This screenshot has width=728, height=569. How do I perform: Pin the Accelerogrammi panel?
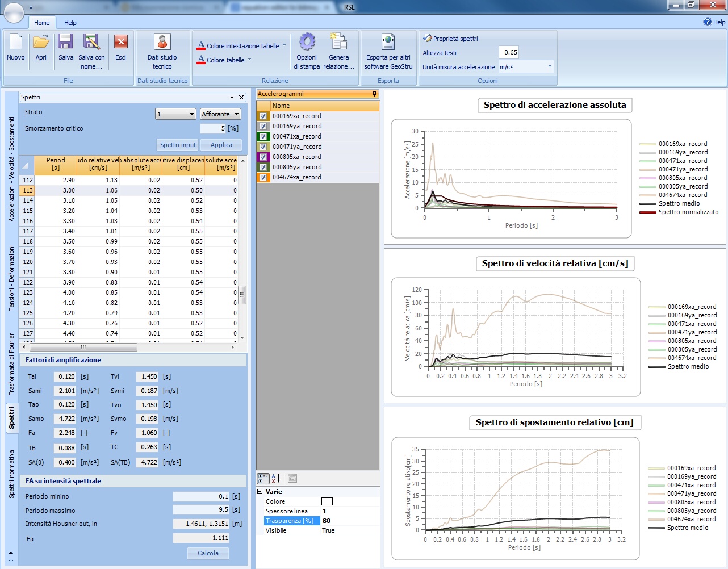(374, 94)
